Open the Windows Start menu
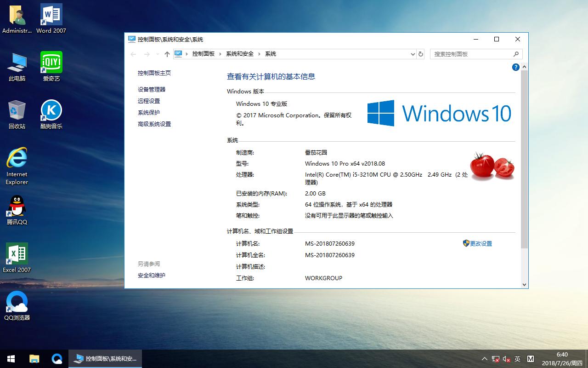This screenshot has height=368, width=588. 11,359
